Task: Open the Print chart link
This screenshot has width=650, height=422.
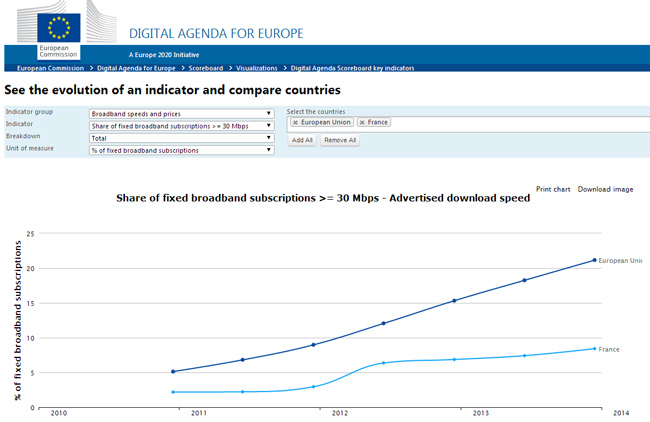Action: [x=553, y=189]
